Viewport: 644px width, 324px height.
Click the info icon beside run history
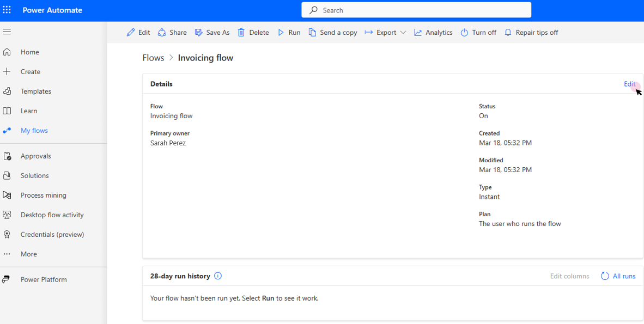click(x=218, y=276)
